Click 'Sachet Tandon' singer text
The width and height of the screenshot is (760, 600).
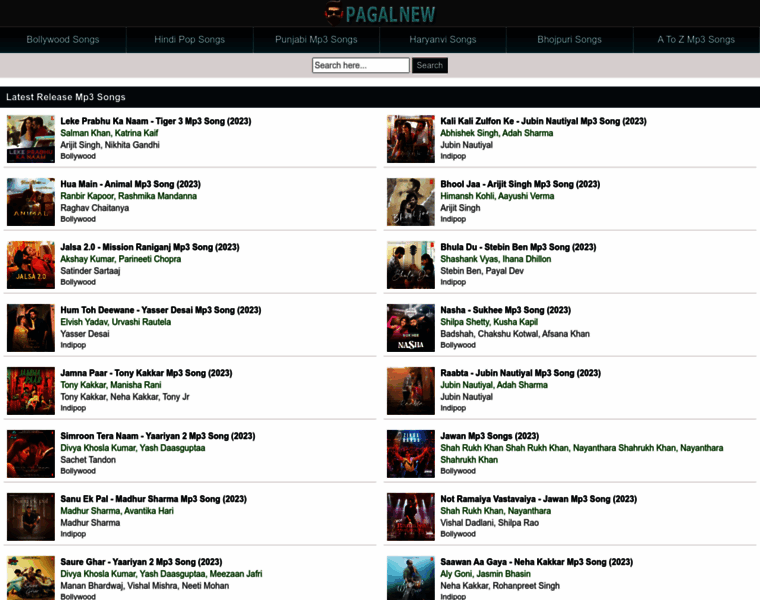tap(88, 460)
